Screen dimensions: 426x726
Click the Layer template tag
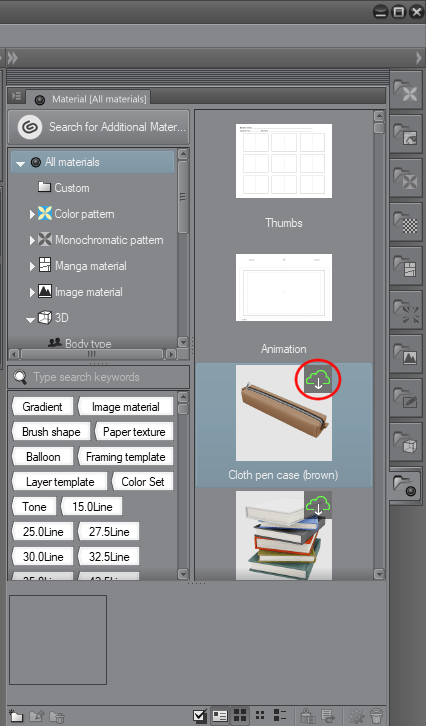pyautogui.click(x=60, y=482)
